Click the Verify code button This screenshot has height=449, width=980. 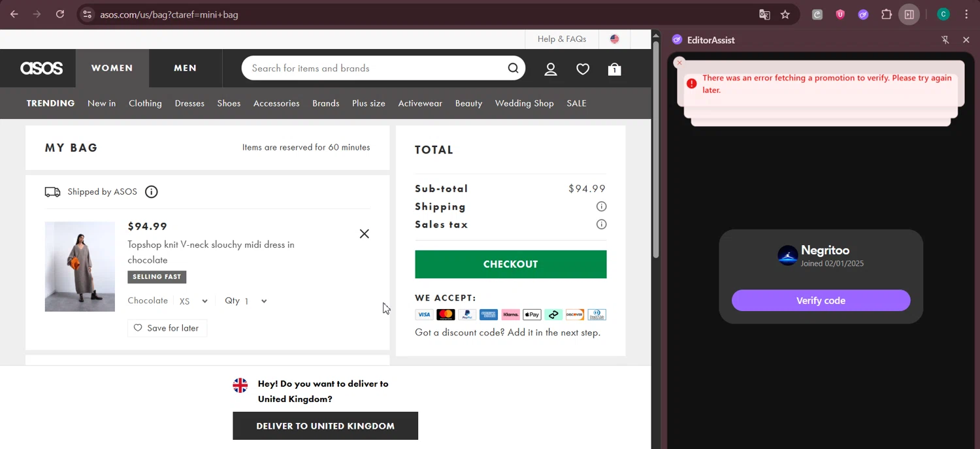click(821, 301)
